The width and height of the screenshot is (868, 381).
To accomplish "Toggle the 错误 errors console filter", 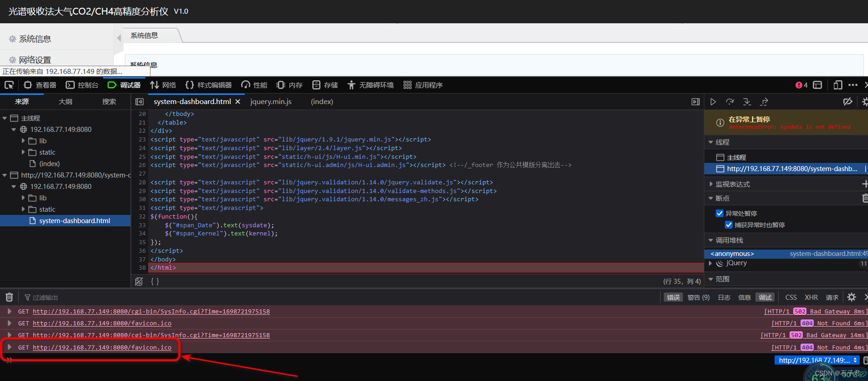I will pyautogui.click(x=673, y=297).
